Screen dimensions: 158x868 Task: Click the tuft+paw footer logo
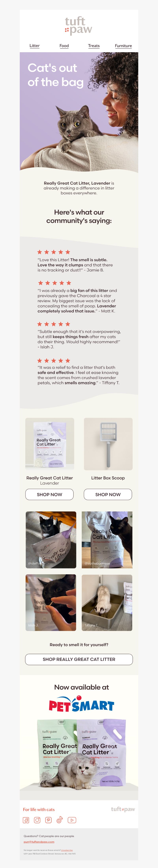tap(123, 809)
